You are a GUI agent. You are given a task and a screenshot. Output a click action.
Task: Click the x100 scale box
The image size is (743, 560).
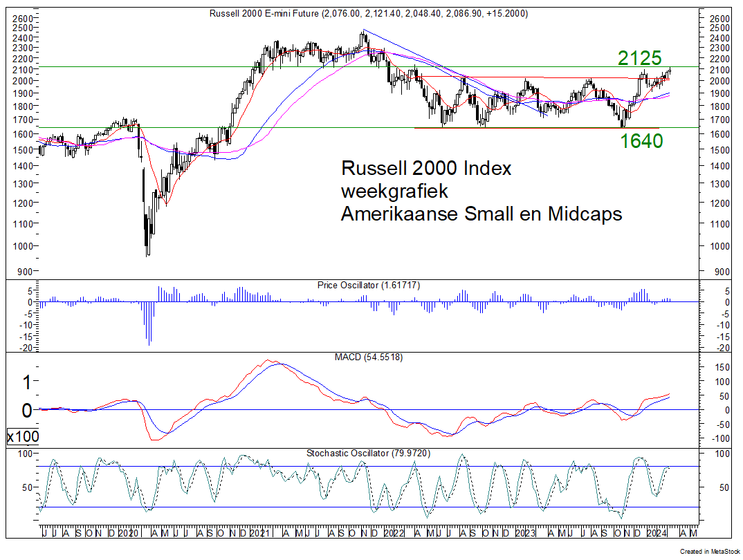tap(23, 437)
